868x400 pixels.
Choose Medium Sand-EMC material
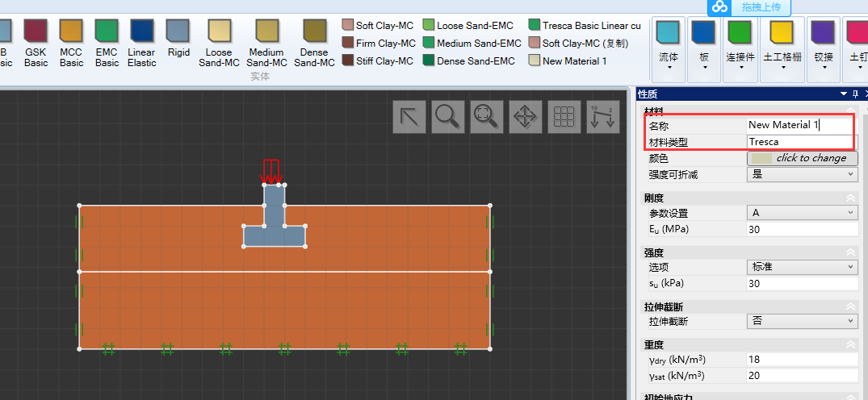[x=472, y=44]
